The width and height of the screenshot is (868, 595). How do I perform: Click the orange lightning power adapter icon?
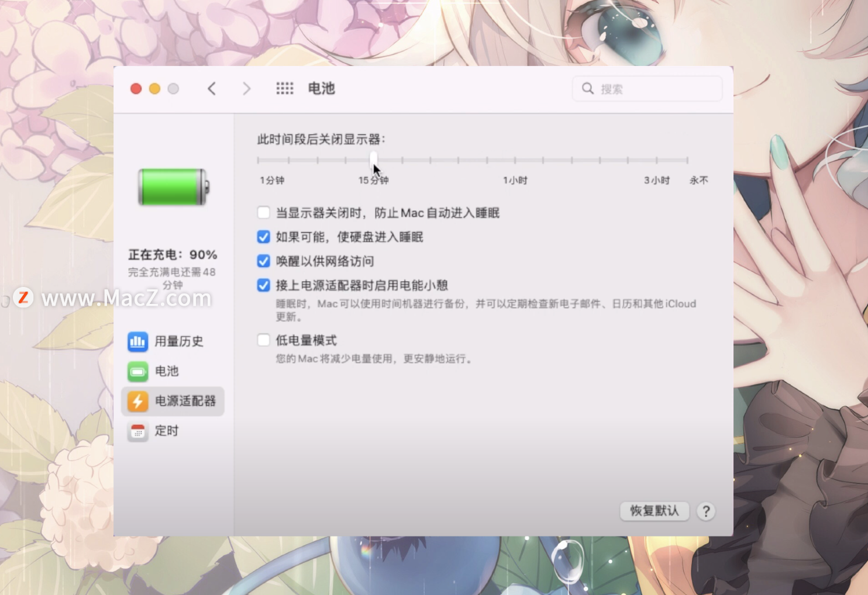pos(137,401)
